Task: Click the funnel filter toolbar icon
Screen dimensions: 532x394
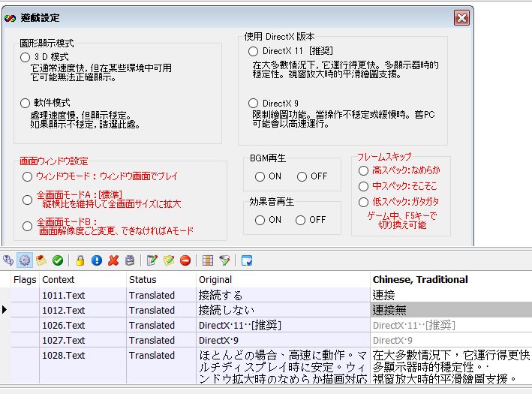Action: [x=224, y=260]
